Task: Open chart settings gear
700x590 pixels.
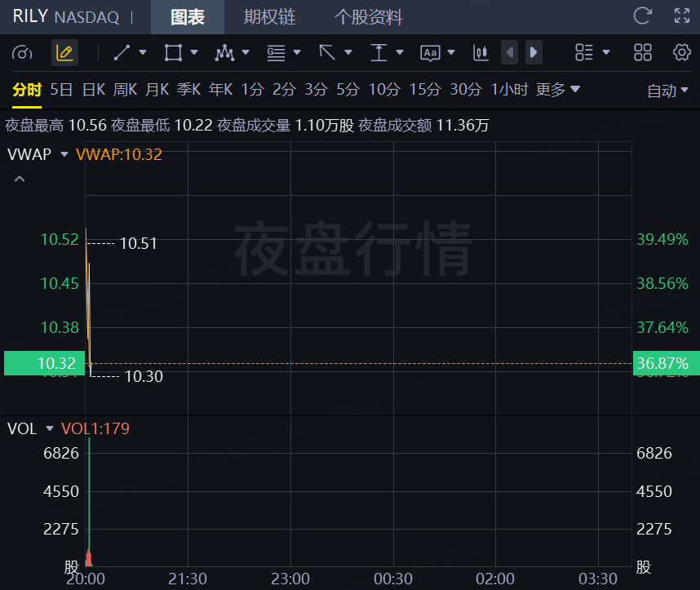Action: tap(682, 53)
